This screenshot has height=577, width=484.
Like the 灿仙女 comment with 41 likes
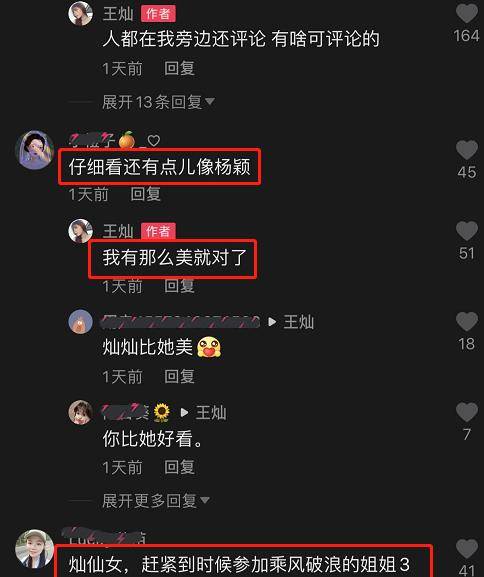467,549
